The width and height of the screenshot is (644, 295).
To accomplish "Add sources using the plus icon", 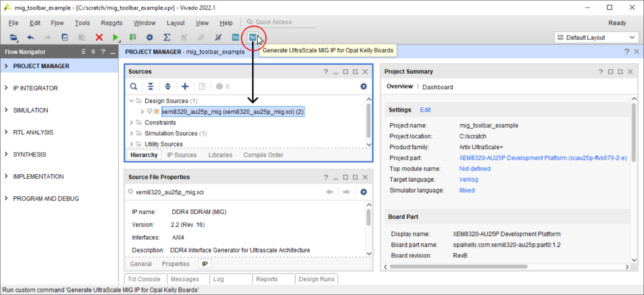I will tap(185, 86).
